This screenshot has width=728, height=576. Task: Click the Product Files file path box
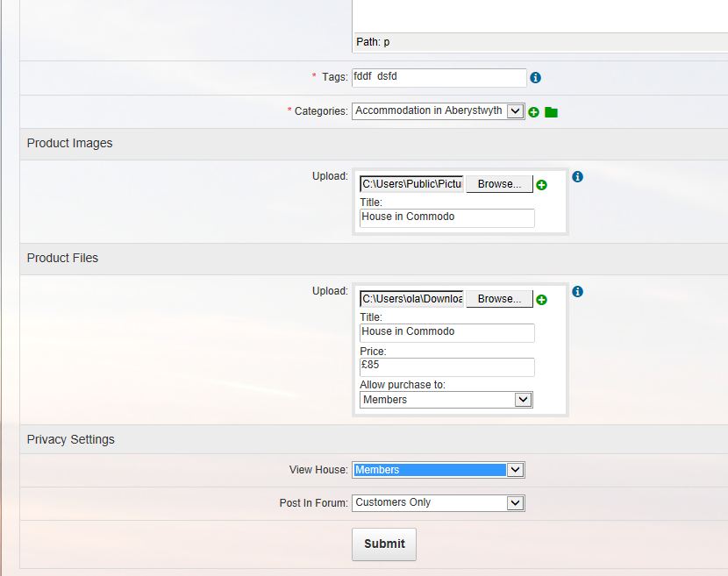411,299
